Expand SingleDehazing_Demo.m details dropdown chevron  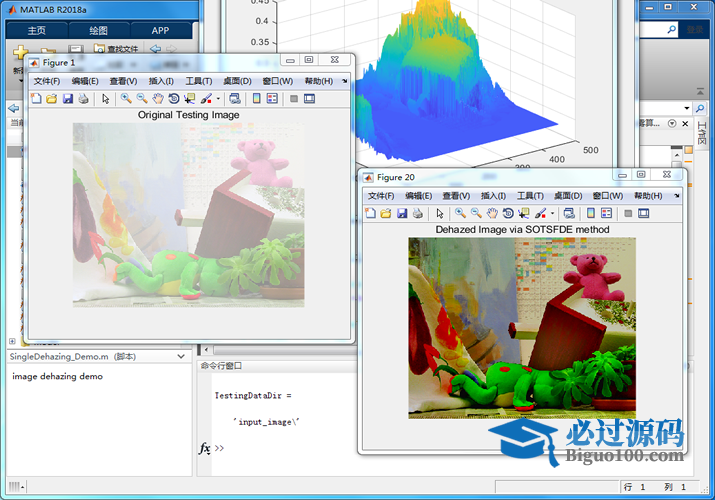point(181,356)
